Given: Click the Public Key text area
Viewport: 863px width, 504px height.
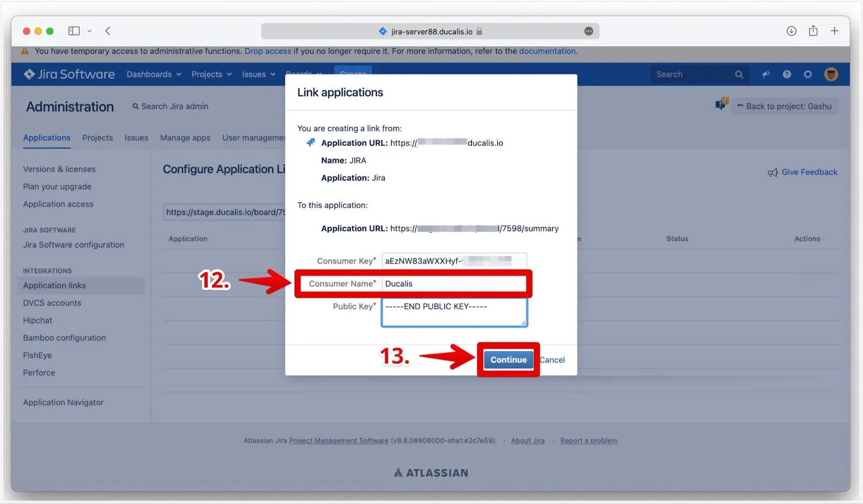Looking at the screenshot, I should 454,313.
